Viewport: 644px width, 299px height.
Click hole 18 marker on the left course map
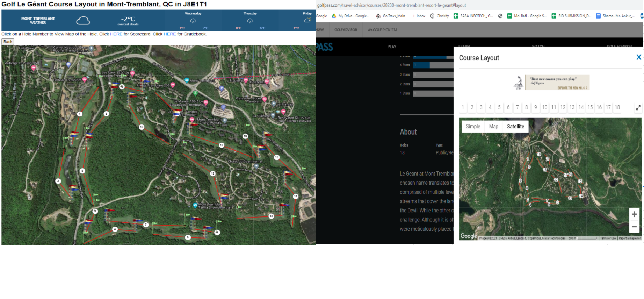click(x=142, y=127)
